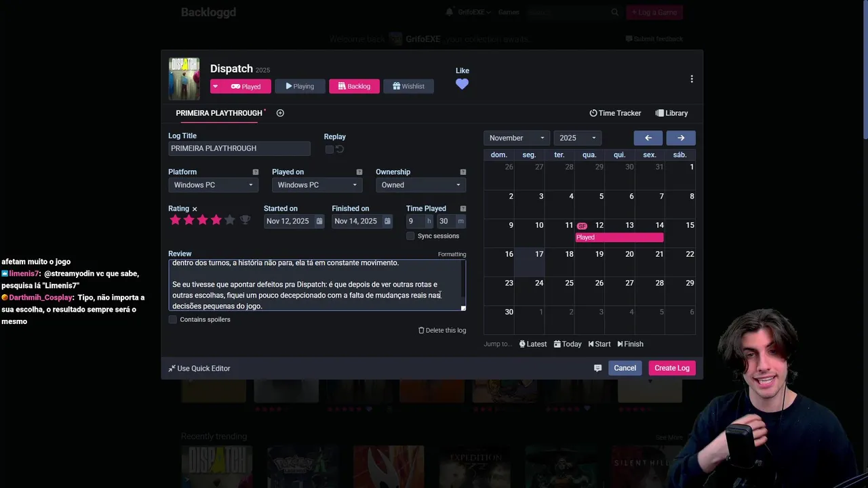The width and height of the screenshot is (868, 488).
Task: Open the 2025 year dropdown
Action: tap(577, 138)
